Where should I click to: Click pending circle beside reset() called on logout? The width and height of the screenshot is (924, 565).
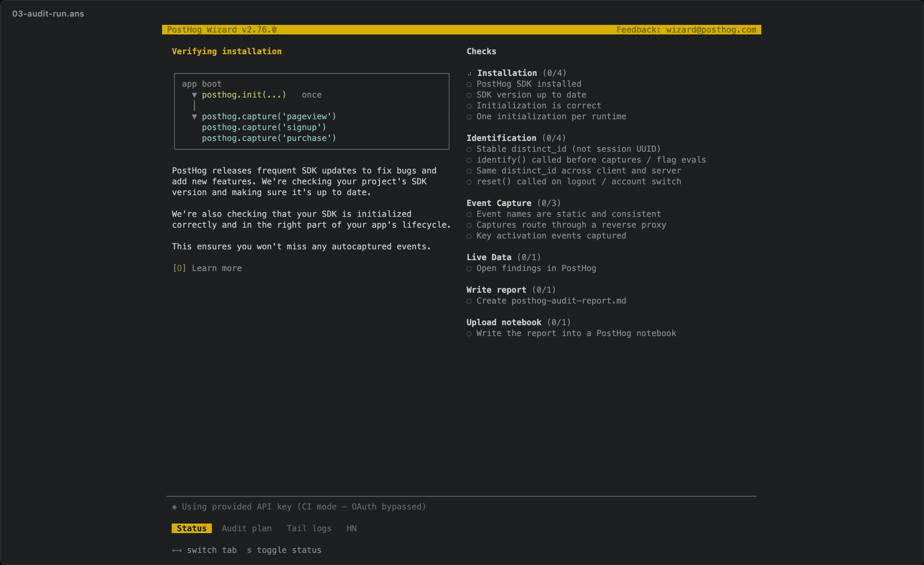(469, 182)
